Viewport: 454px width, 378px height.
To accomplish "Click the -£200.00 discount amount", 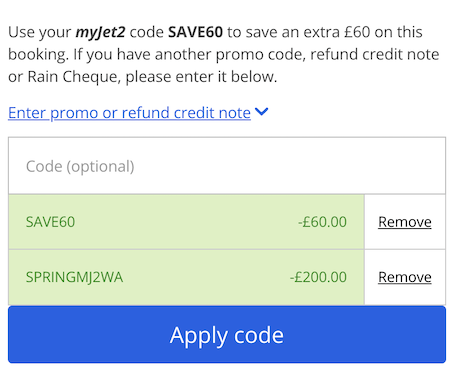I will [318, 277].
